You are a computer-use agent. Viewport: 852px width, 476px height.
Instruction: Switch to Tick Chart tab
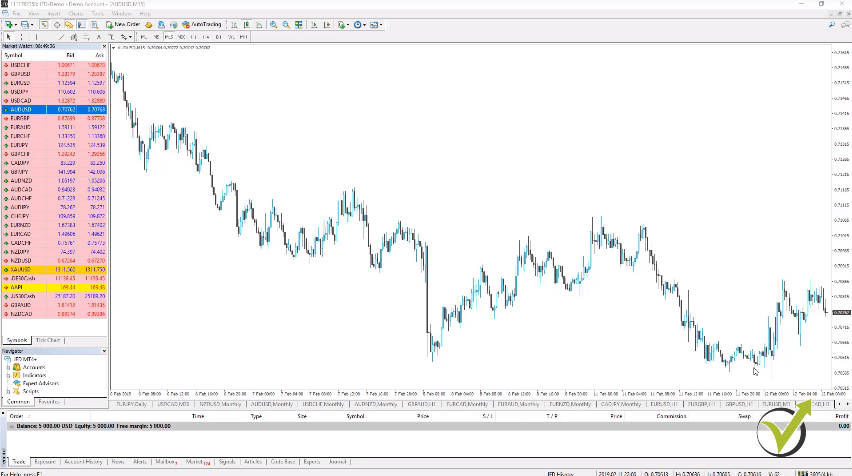[48, 340]
